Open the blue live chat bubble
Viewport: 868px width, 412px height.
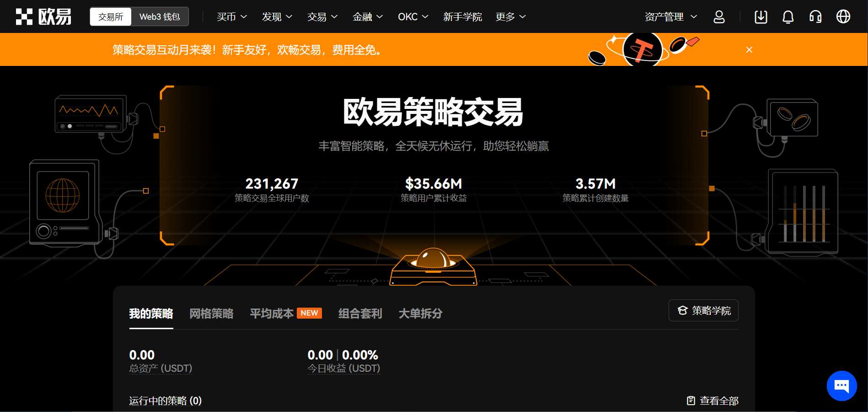(841, 385)
